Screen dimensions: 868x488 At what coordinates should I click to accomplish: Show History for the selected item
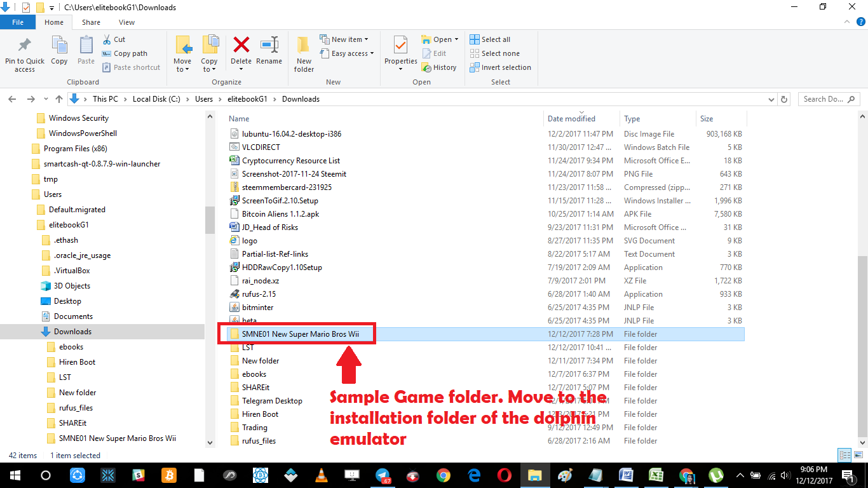(438, 67)
